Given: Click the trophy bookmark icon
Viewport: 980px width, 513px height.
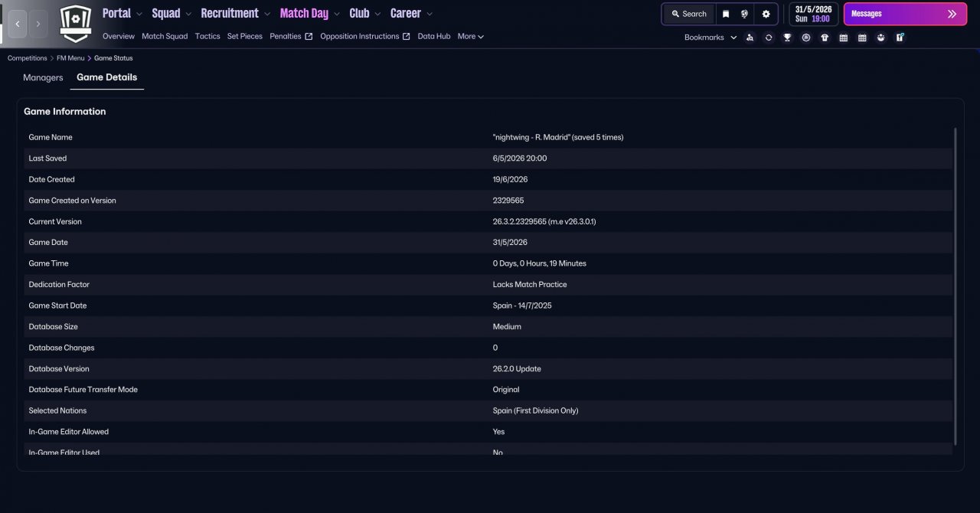Looking at the screenshot, I should [787, 38].
